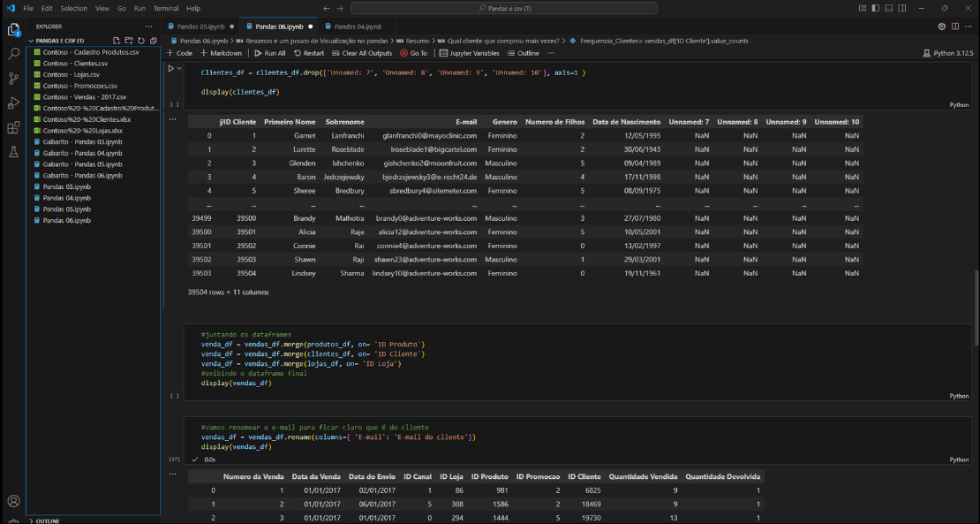The image size is (980, 524).
Task: Switch to the Pandas 04.ipynb tab
Action: coord(358,27)
